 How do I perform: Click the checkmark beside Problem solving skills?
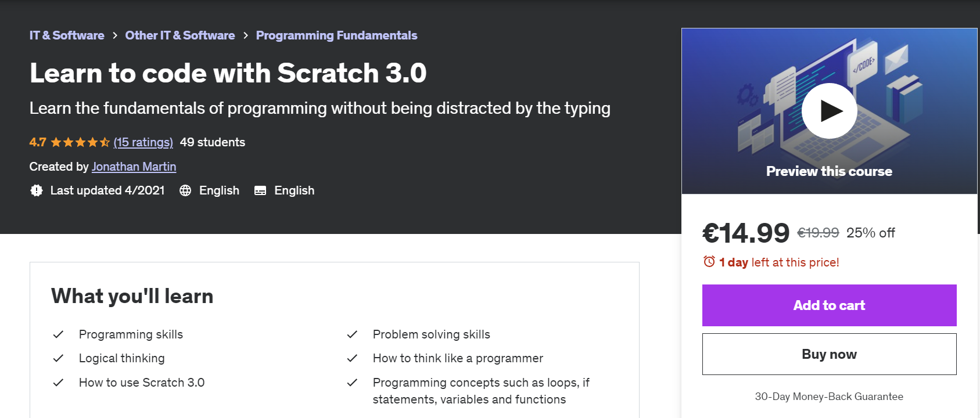pyautogui.click(x=352, y=334)
